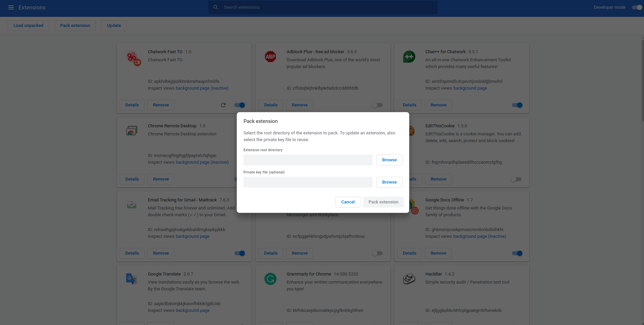Cancel the Pack extension dialog
The height and width of the screenshot is (325, 644).
pos(348,202)
